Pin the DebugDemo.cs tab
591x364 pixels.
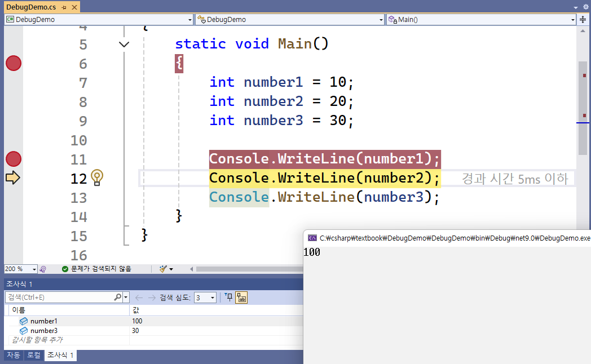63,7
